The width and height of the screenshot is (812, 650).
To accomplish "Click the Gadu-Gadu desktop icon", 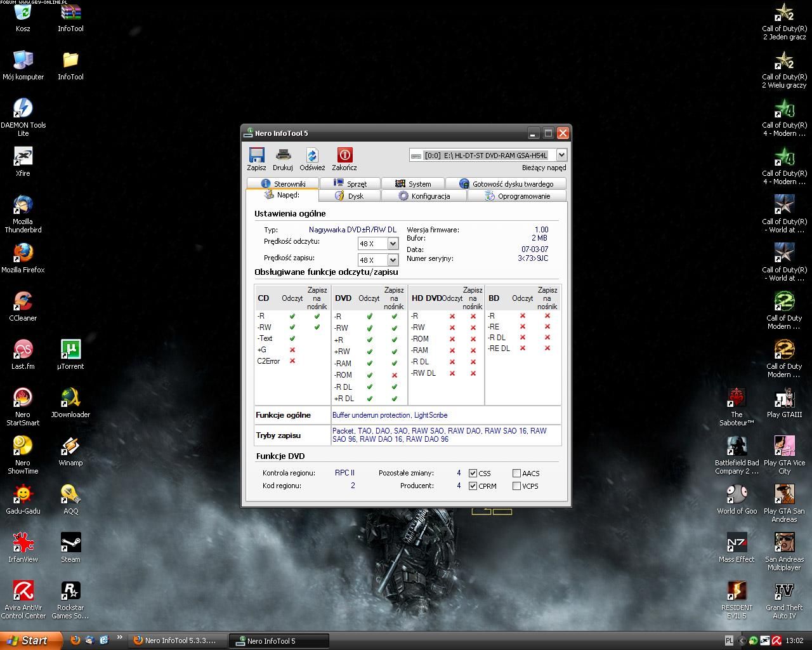I will pos(23,494).
